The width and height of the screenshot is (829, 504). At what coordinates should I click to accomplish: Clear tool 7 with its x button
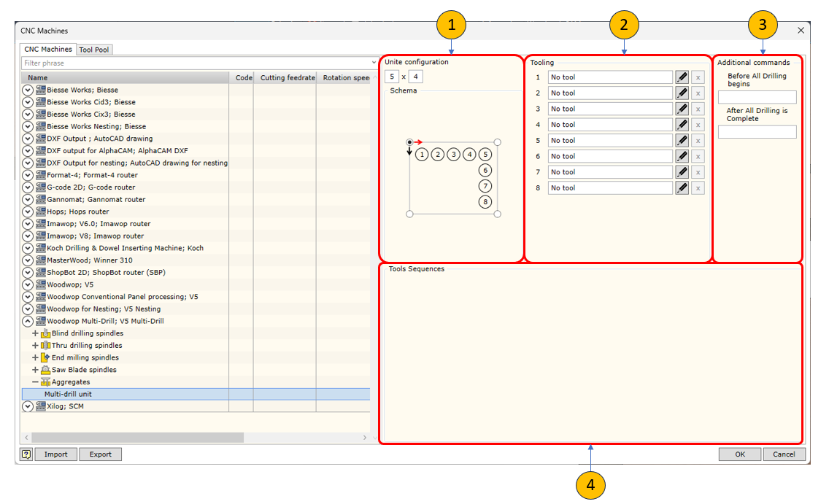tap(698, 172)
